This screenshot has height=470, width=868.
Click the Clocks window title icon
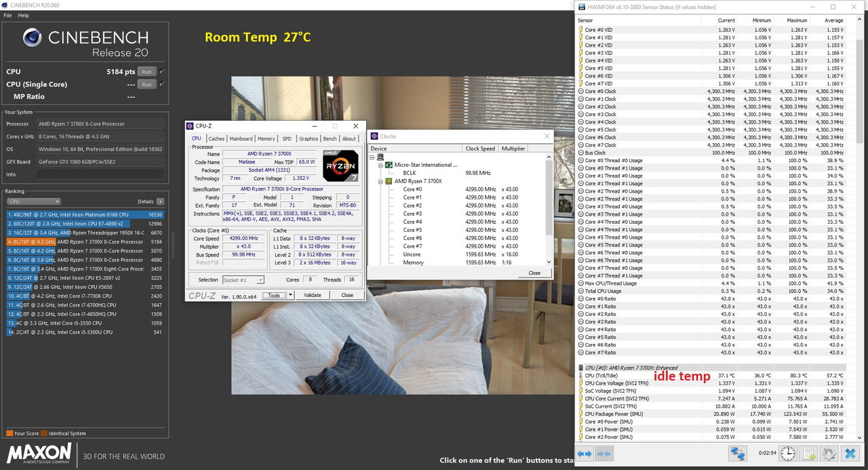[374, 136]
